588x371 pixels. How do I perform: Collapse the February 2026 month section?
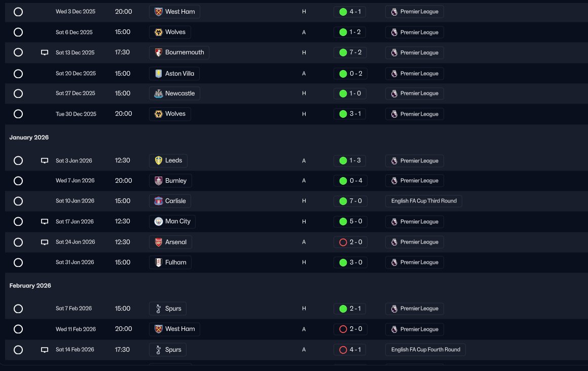click(x=30, y=286)
